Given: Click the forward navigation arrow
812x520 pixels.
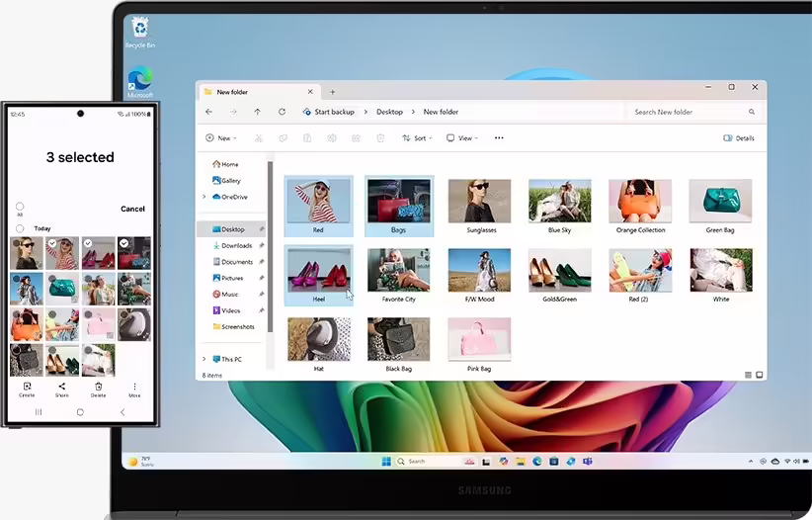Looking at the screenshot, I should (x=233, y=112).
